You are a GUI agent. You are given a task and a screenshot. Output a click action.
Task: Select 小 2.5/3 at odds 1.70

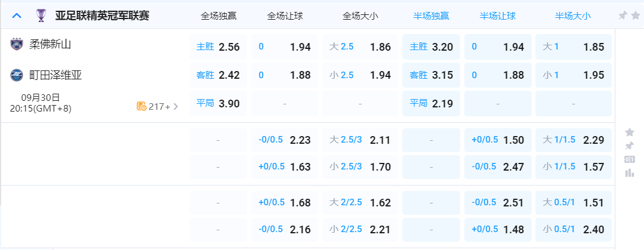coord(360,167)
